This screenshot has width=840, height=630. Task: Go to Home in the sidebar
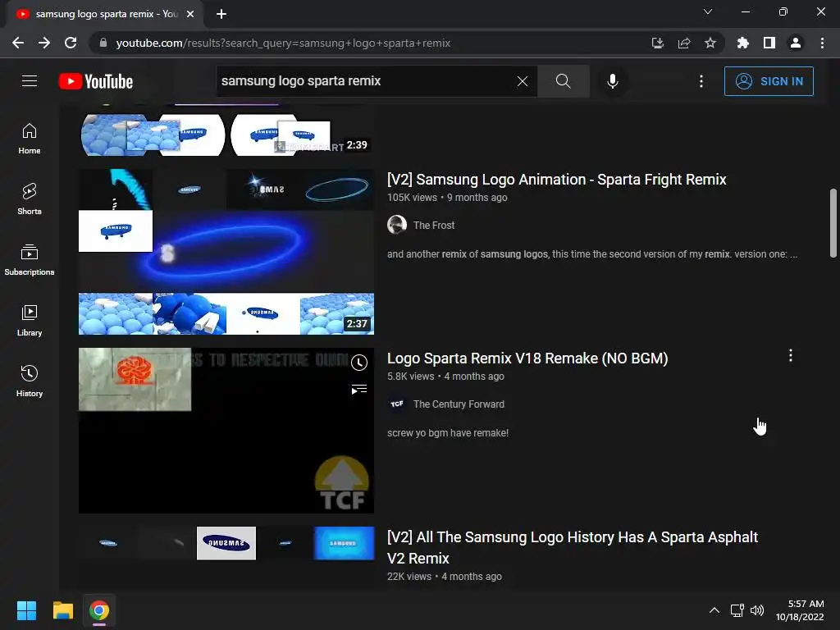point(30,139)
